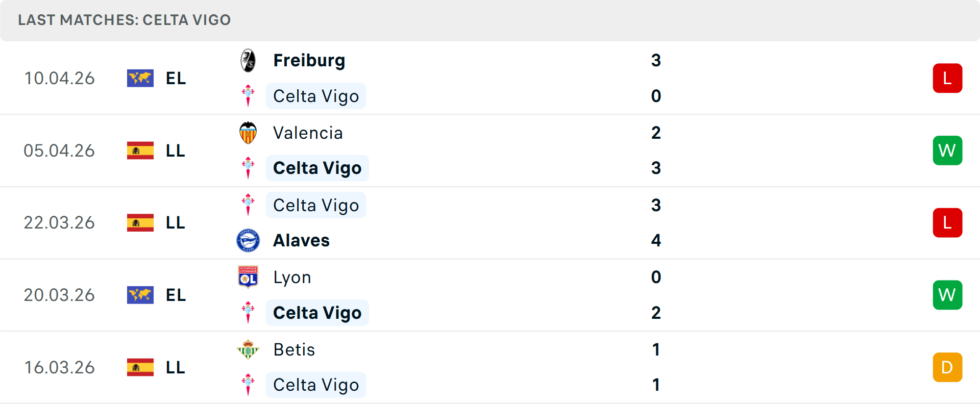
Task: Click the red L badge for the Freiburg match
Action: tap(948, 78)
